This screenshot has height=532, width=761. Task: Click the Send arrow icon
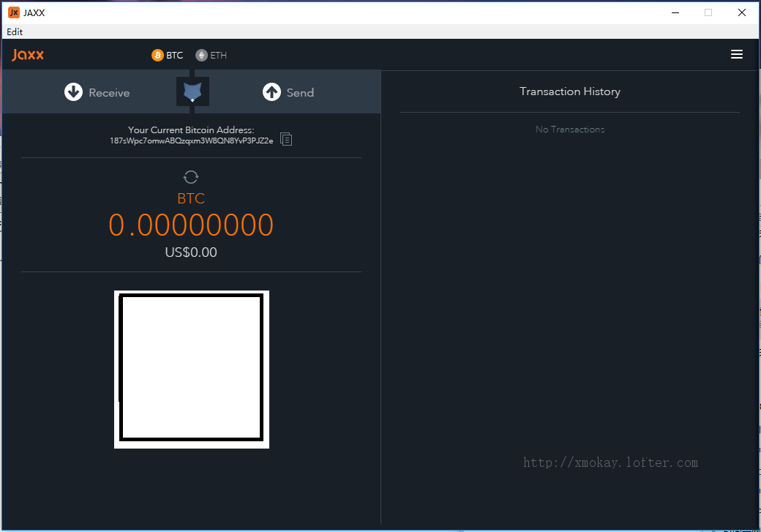271,91
